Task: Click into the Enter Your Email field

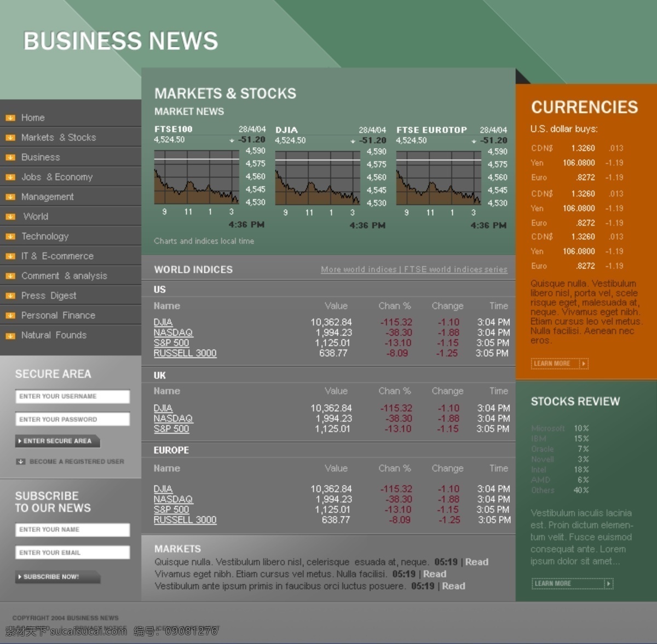Action: 72,553
